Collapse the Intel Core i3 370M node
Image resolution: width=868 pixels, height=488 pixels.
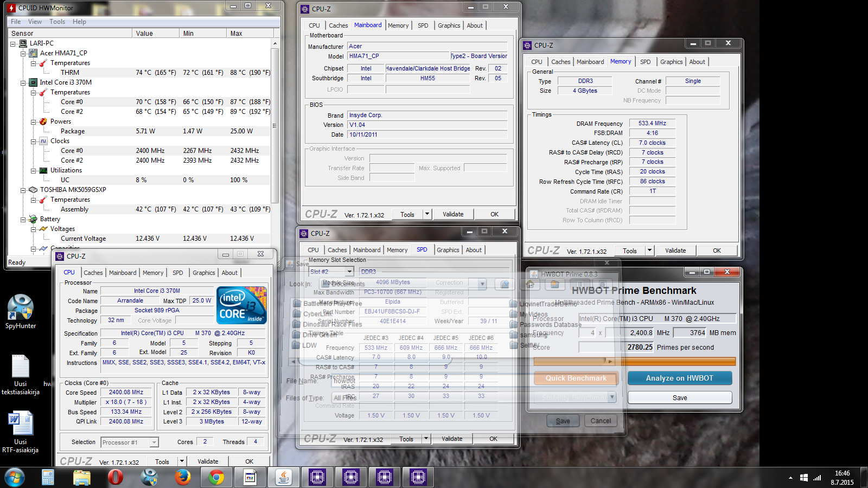[23, 82]
